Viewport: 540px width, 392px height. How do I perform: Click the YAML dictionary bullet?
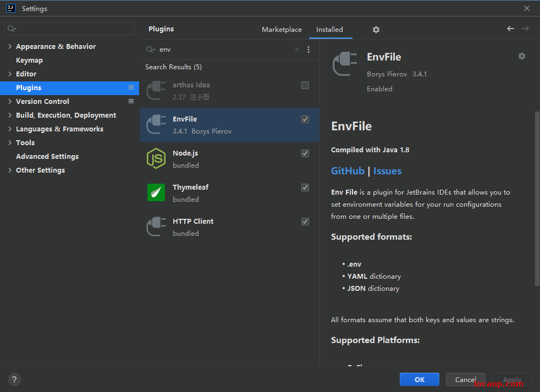[374, 276]
